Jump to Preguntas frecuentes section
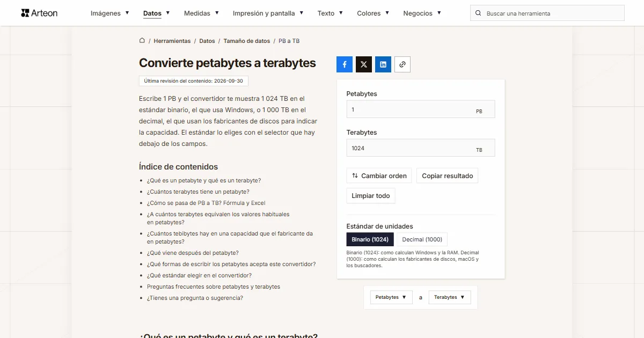The height and width of the screenshot is (338, 644). 214,286
